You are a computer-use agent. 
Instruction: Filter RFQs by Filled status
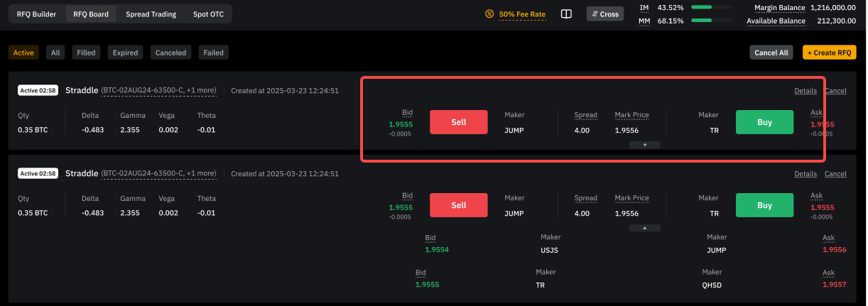(x=86, y=53)
